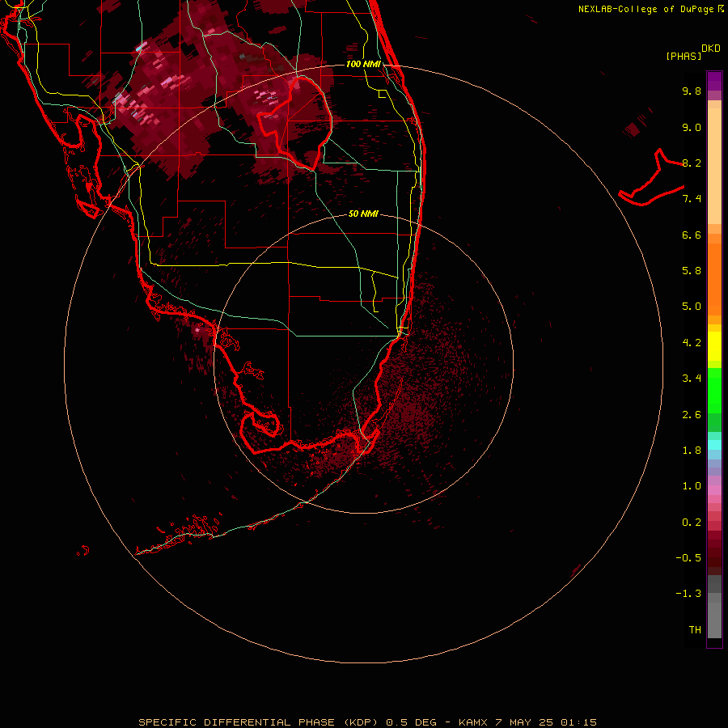Click the 9.8 legend value

click(x=692, y=91)
